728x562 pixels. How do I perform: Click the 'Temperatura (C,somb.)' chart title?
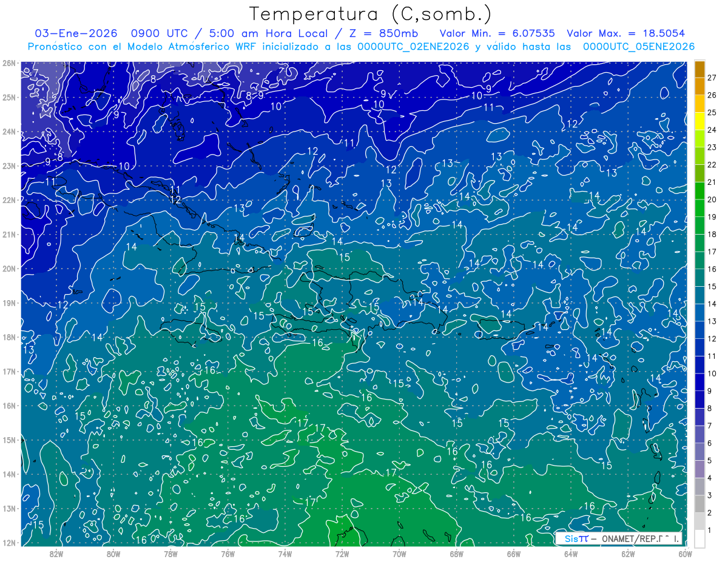(370, 15)
